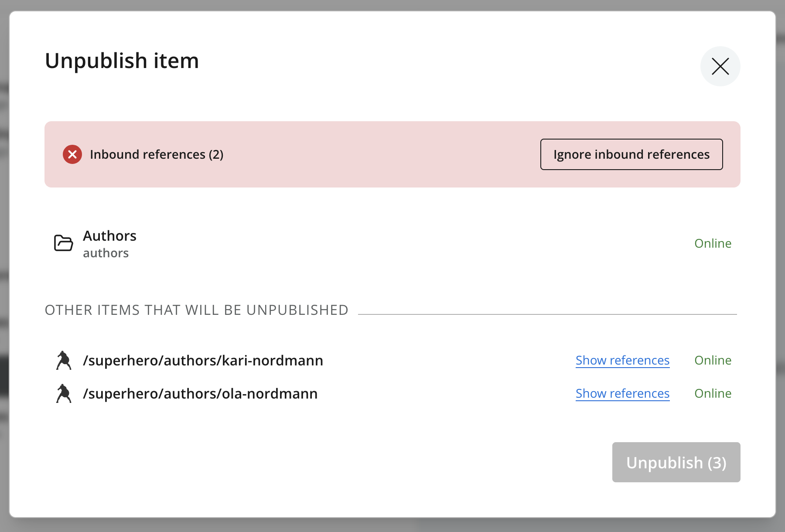Click the superhero icon for kari-nordmann

coord(64,360)
